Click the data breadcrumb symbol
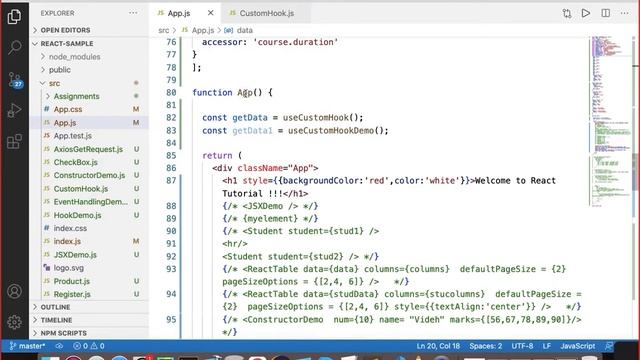 (239, 30)
